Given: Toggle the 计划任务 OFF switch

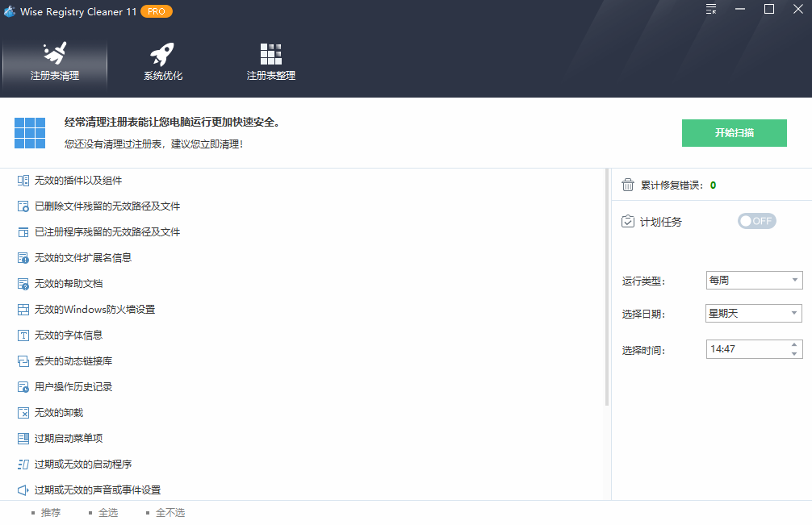Looking at the screenshot, I should [756, 220].
